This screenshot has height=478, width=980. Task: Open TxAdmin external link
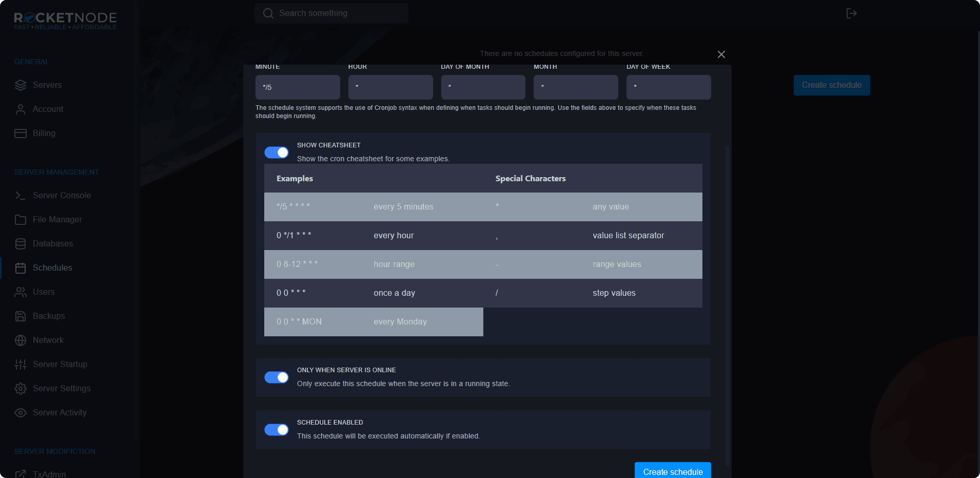pos(49,474)
